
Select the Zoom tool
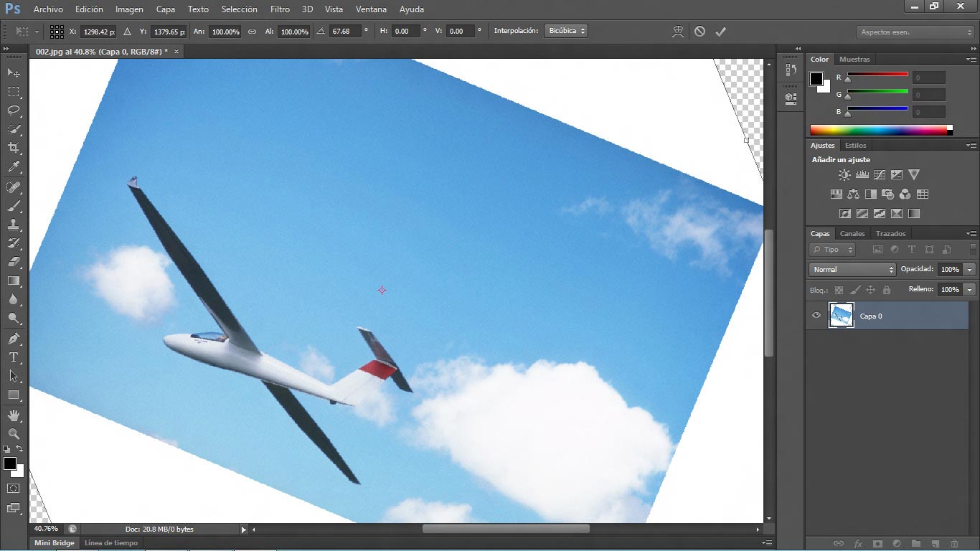[14, 434]
